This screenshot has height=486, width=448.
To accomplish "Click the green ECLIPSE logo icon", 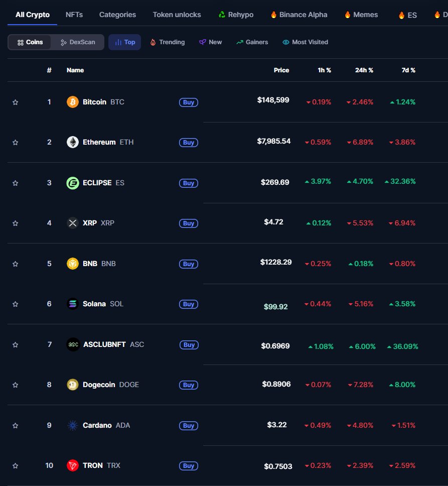I will 72,183.
